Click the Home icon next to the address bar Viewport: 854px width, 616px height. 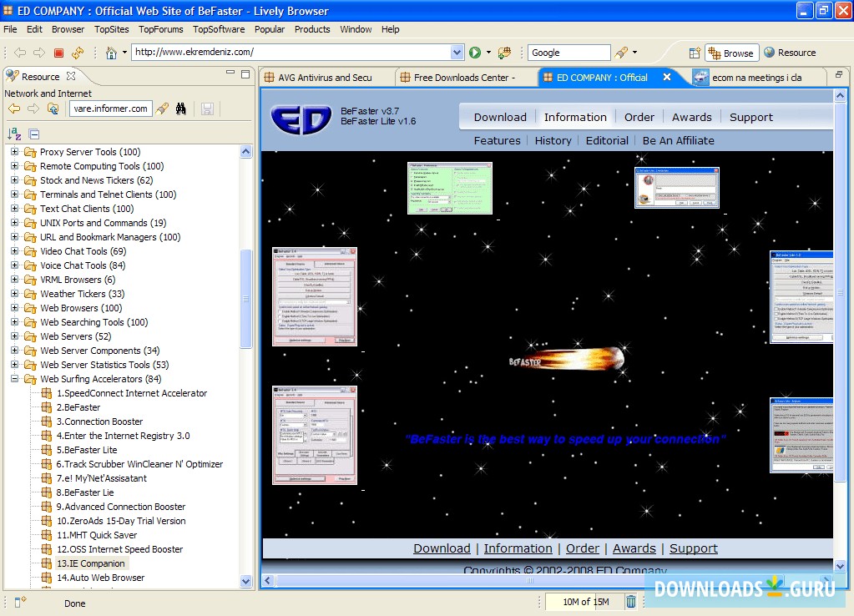coord(112,52)
